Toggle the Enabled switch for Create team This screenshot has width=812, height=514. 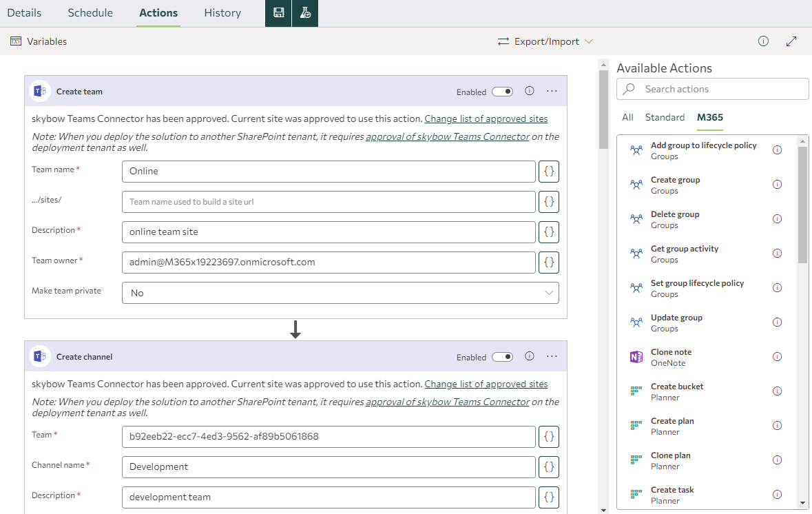(502, 92)
